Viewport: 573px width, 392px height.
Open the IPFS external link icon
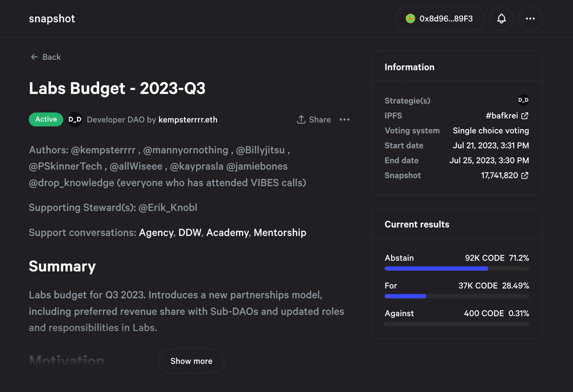525,116
